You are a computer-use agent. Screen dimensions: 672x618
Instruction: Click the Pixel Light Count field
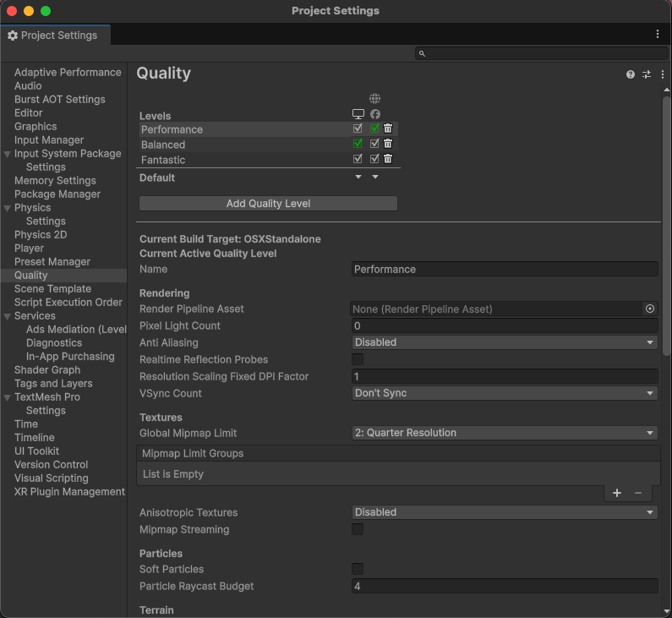click(505, 326)
